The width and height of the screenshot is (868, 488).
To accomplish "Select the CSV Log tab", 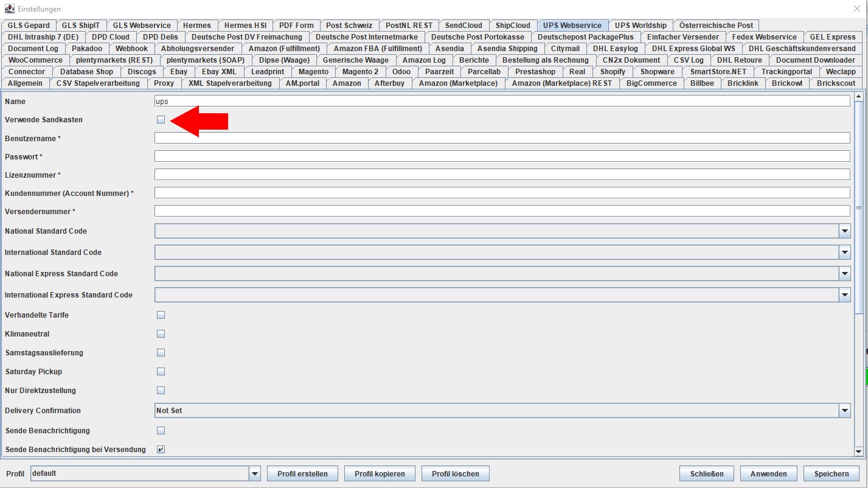I will click(689, 60).
